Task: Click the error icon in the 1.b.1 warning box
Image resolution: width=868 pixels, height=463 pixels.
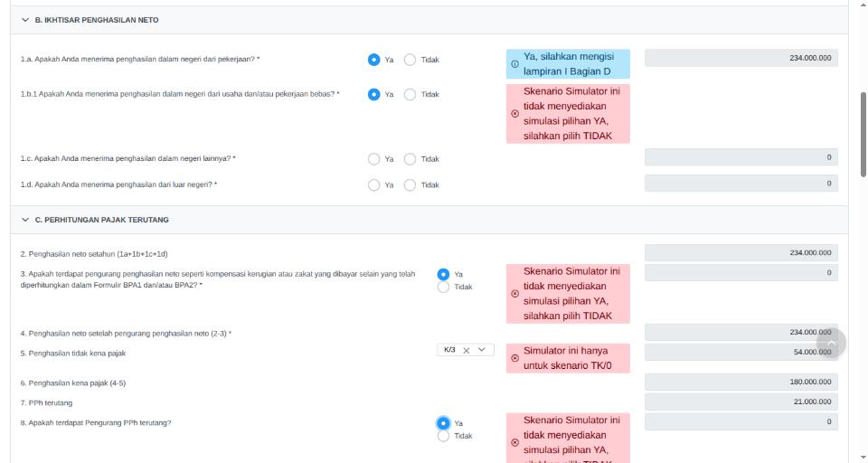Action: click(514, 114)
